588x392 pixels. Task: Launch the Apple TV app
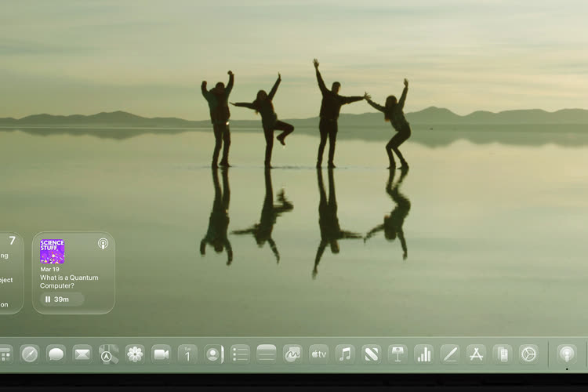[x=319, y=354]
